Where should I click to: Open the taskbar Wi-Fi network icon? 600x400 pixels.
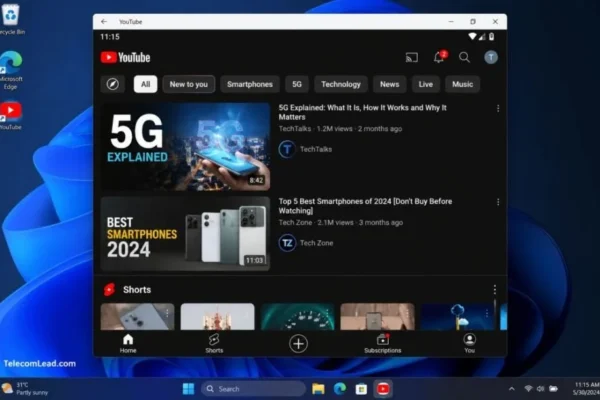click(528, 389)
